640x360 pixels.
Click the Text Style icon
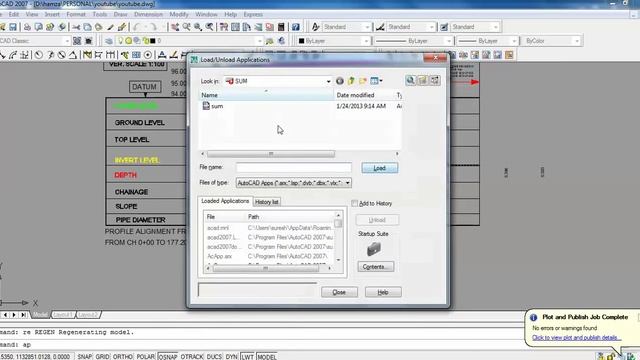(315, 27)
